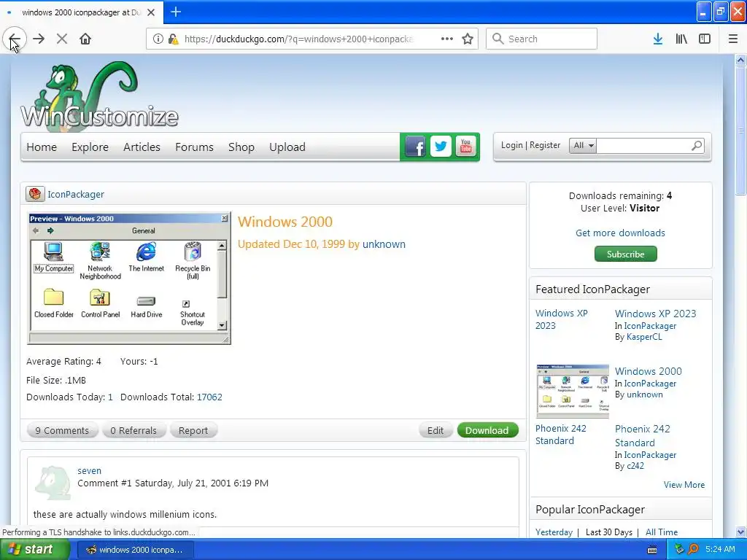Click the keyboard icon in the taskbar

[x=652, y=550]
